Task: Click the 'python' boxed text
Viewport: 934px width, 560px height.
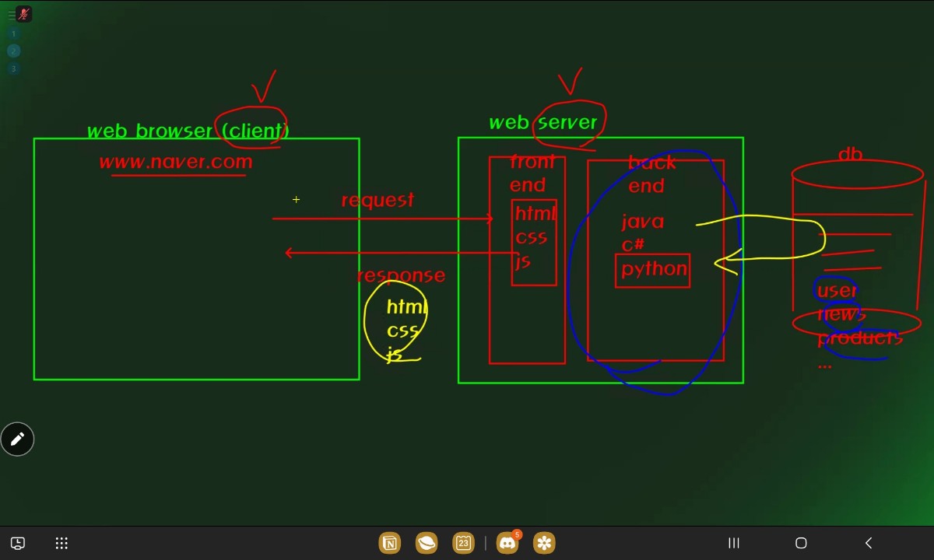Action: [654, 270]
